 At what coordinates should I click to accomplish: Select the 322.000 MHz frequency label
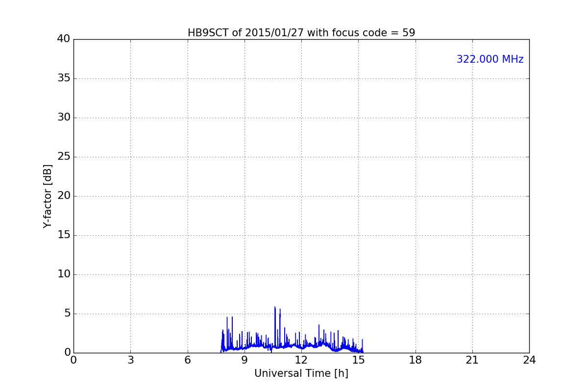click(490, 59)
